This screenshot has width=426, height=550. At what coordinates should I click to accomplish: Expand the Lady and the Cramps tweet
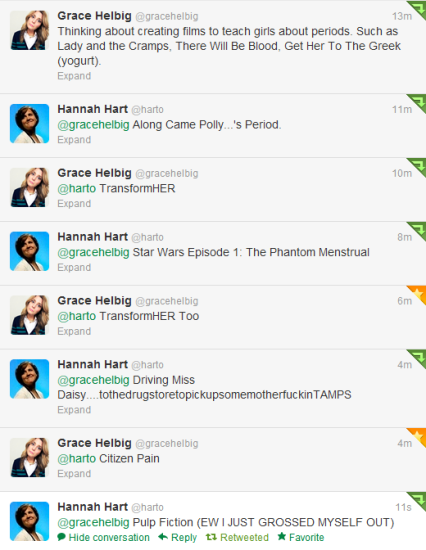(x=74, y=76)
